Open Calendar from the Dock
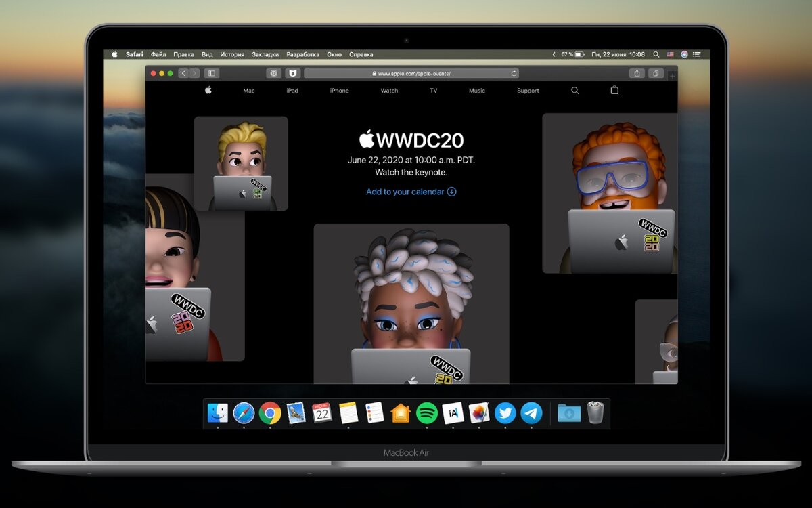 (x=322, y=412)
